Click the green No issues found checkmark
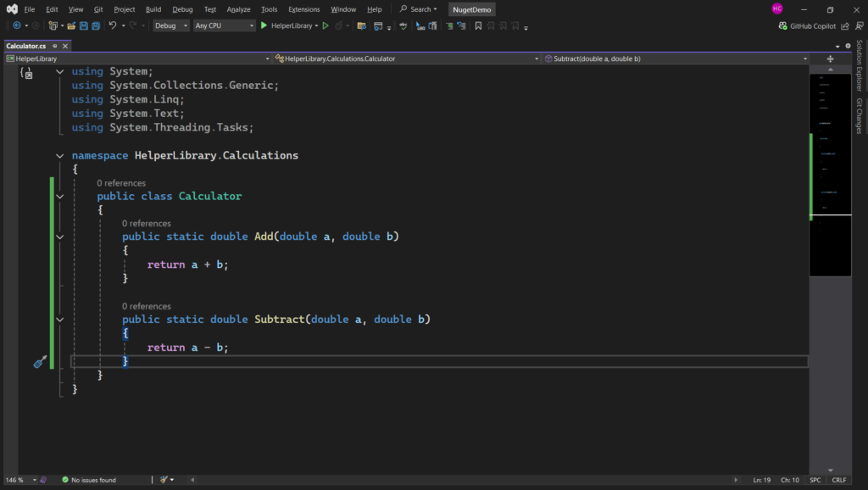This screenshot has height=490, width=868. pyautogui.click(x=65, y=480)
